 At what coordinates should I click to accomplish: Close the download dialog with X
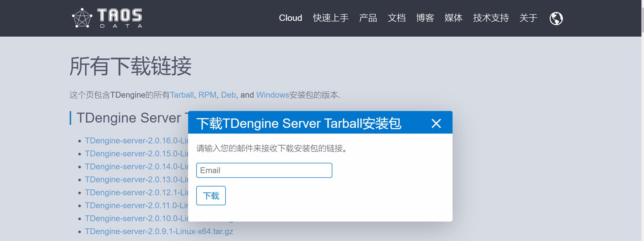click(x=436, y=124)
